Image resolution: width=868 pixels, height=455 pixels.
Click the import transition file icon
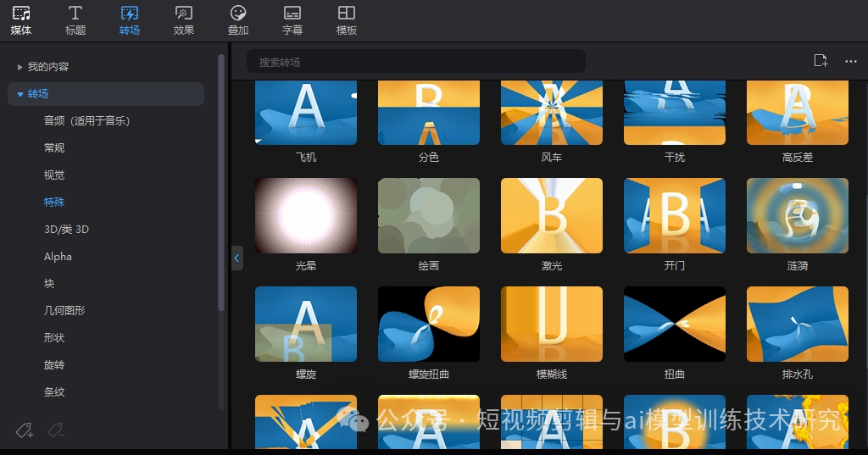821,61
